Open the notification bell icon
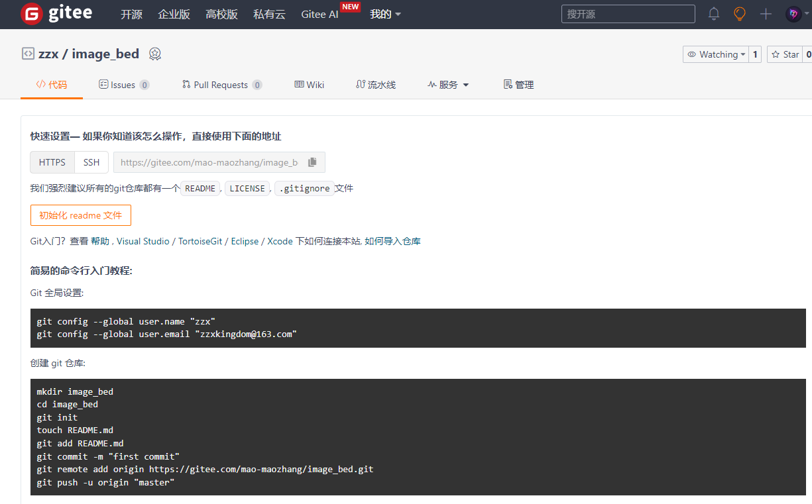The height and width of the screenshot is (504, 812). pyautogui.click(x=713, y=13)
